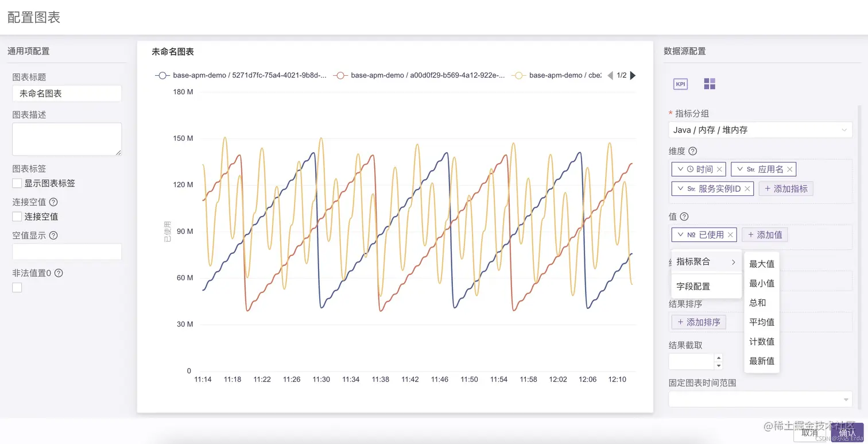Viewport: 868px width, 444px height.
Task: Toggle yellow legend series cbe
Action: click(557, 75)
